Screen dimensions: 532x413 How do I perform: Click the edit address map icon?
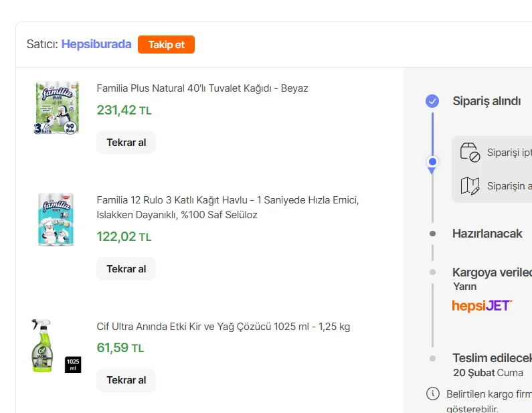(x=470, y=185)
